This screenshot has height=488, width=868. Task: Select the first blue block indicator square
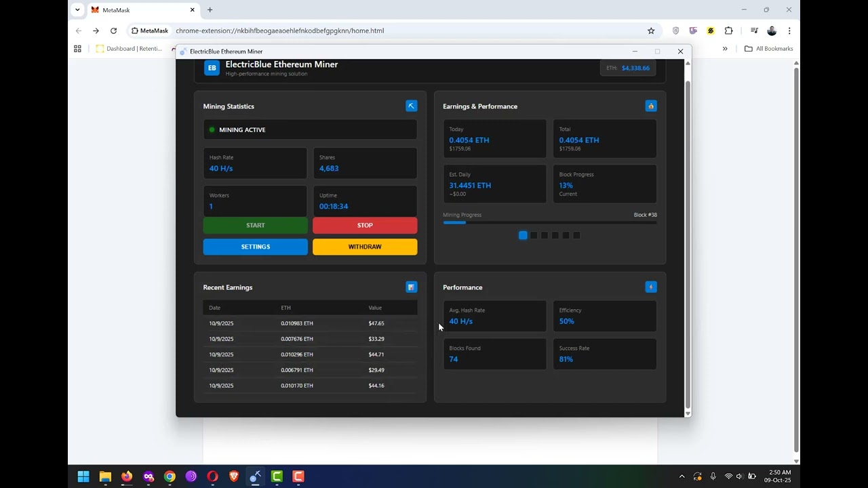[523, 235]
